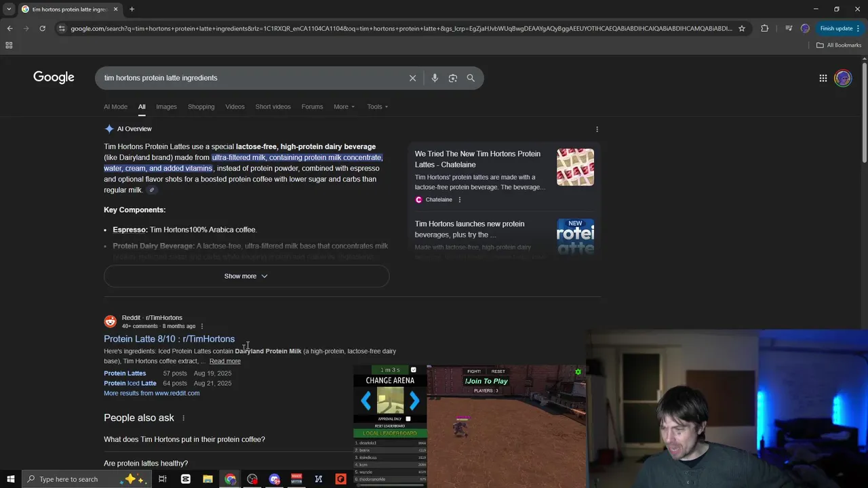Open Windows Task View from taskbar
Screen dimensions: 868x488
click(x=163, y=479)
